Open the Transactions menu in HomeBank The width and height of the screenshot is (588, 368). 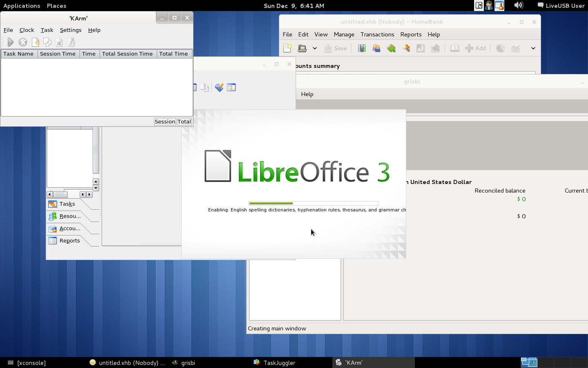click(x=377, y=35)
